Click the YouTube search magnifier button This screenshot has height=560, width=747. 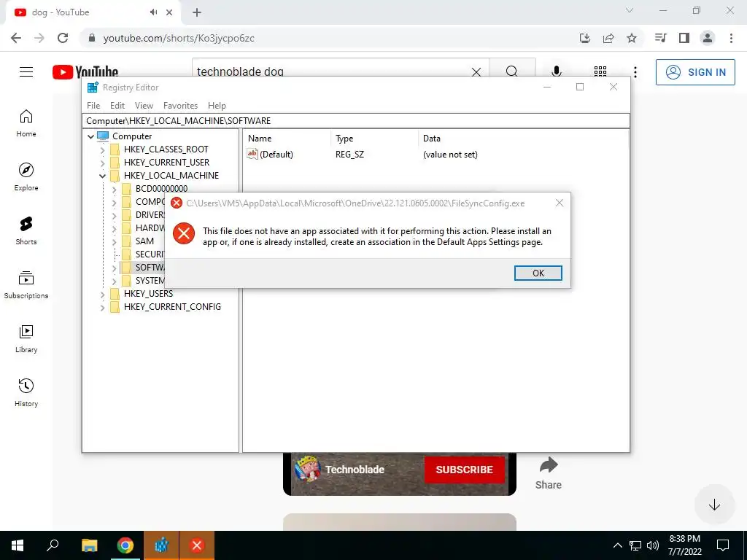(512, 71)
